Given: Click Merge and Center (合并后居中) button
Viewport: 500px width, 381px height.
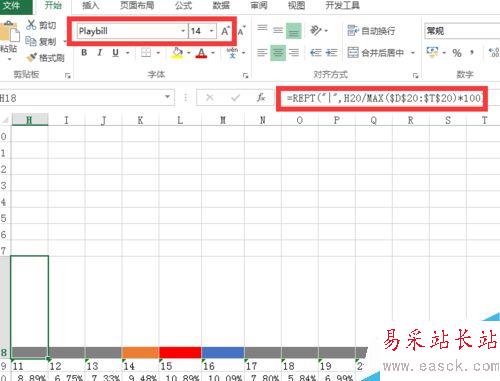Looking at the screenshot, I should coord(376,53).
